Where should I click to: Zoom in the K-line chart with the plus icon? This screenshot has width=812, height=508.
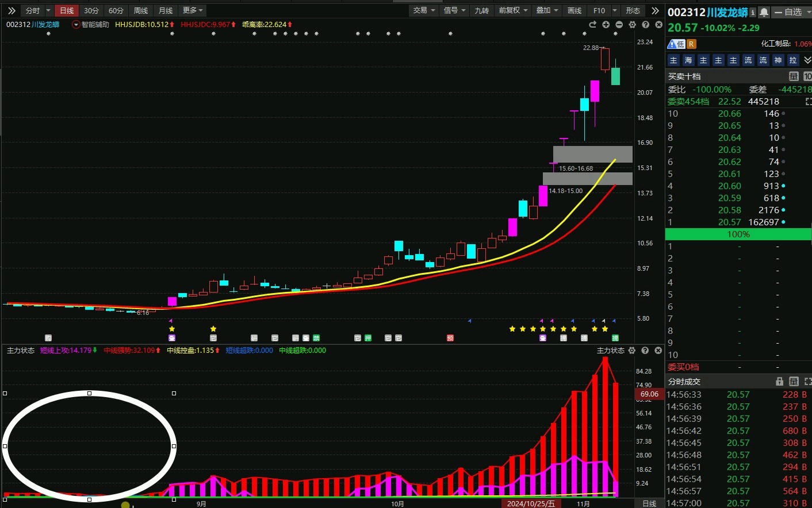(x=606, y=25)
